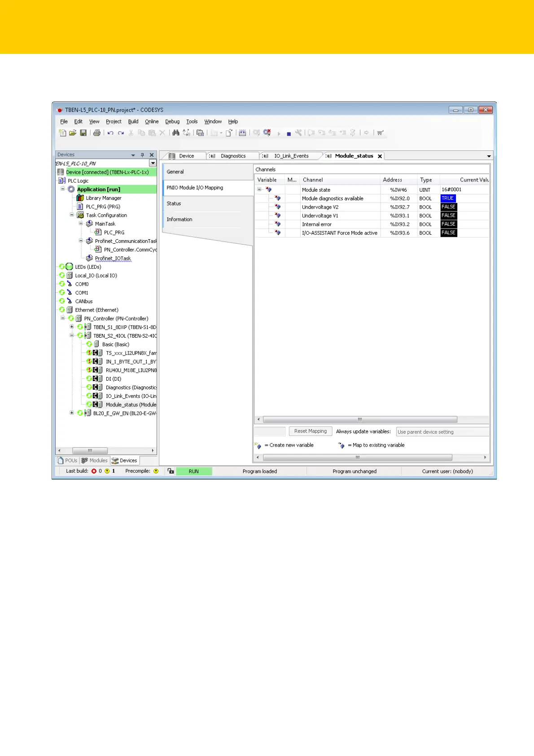Pin the Devices panel with pushpin icon

[x=142, y=154]
